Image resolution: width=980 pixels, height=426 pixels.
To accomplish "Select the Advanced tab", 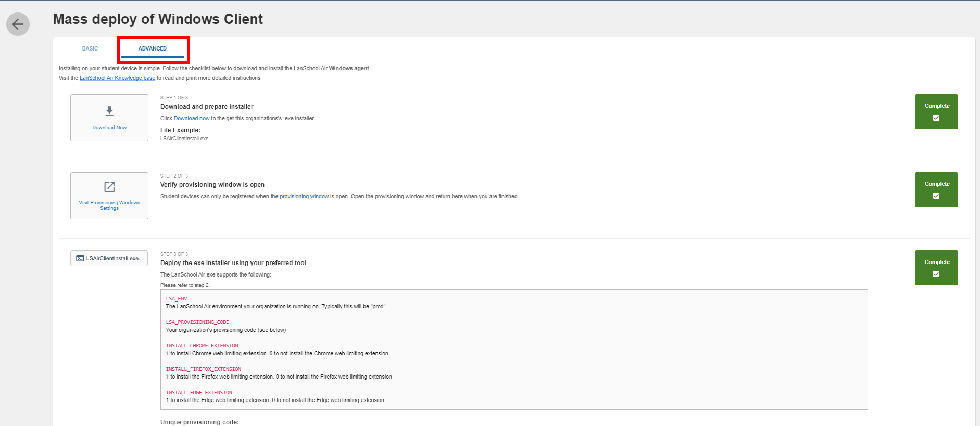I will (153, 48).
